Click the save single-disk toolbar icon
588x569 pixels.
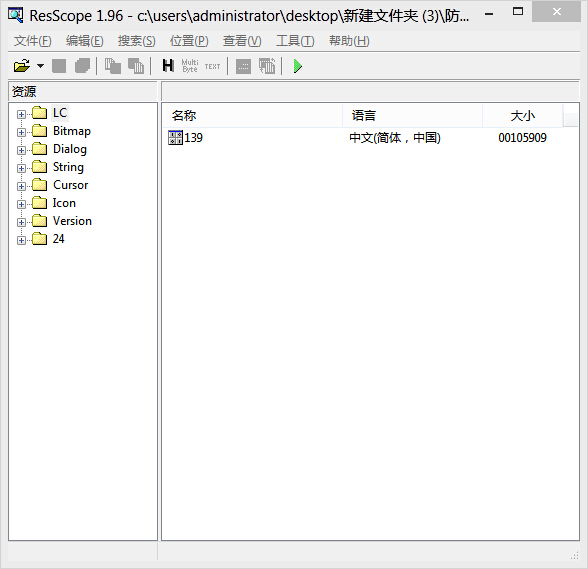[x=59, y=66]
